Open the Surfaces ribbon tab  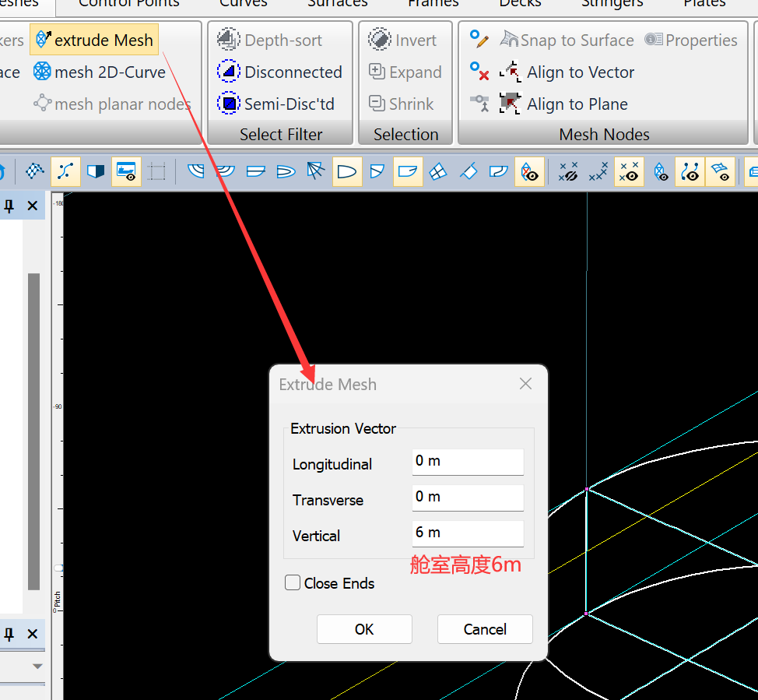pyautogui.click(x=337, y=4)
